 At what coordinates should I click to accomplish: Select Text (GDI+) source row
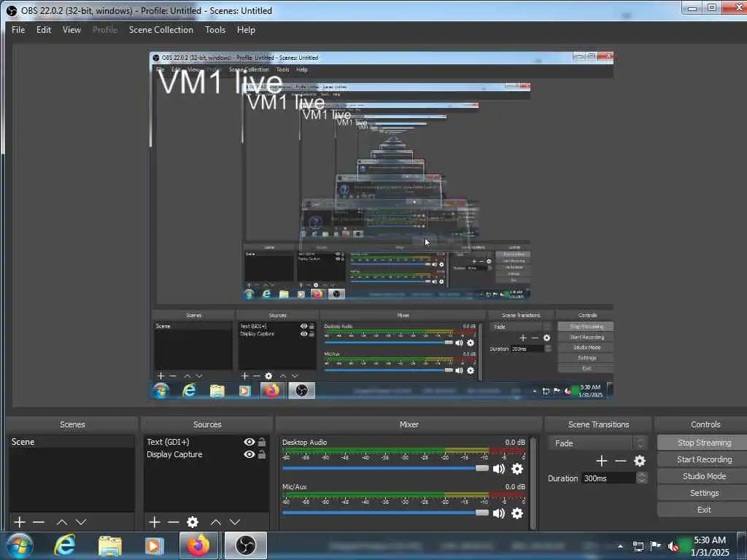[x=206, y=442]
